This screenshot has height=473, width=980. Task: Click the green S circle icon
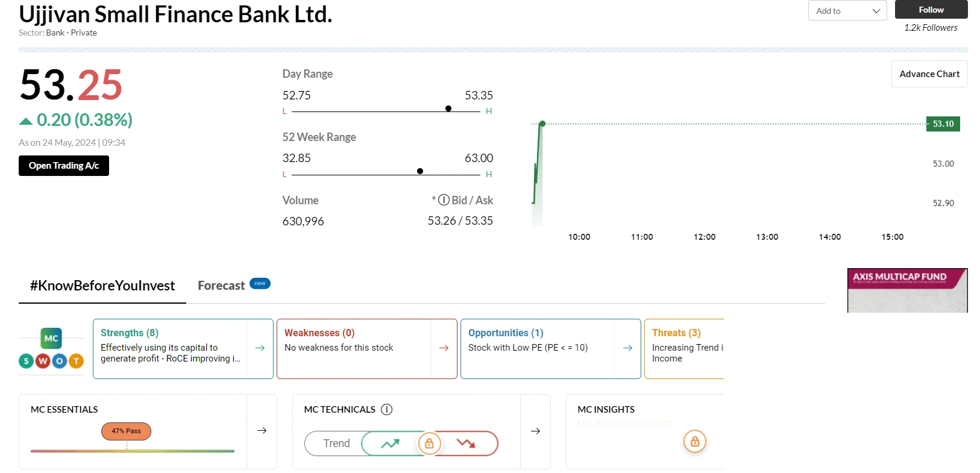tap(26, 361)
